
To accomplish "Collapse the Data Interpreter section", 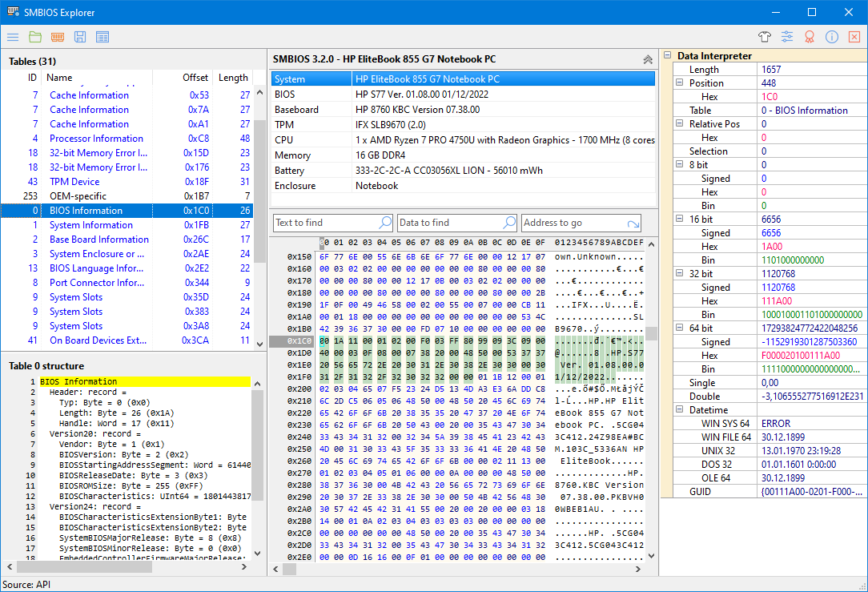I will coord(668,55).
